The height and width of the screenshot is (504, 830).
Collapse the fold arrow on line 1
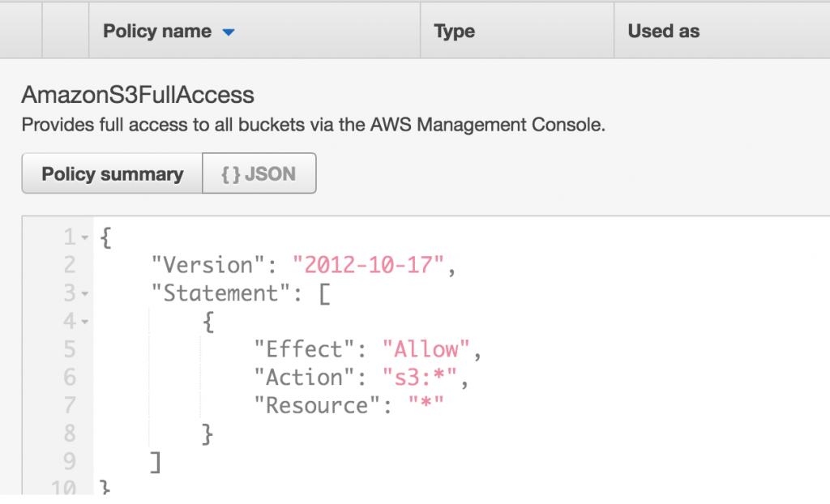pos(84,237)
